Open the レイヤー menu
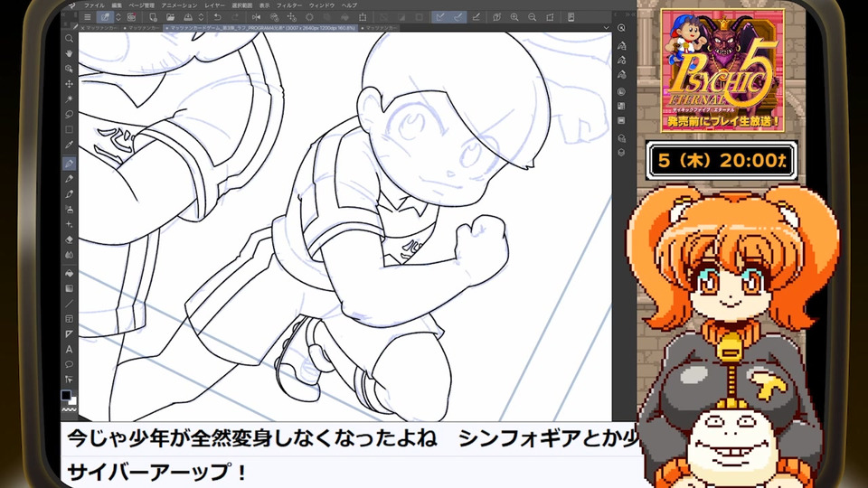Image resolution: width=868 pixels, height=488 pixels. (215, 5)
